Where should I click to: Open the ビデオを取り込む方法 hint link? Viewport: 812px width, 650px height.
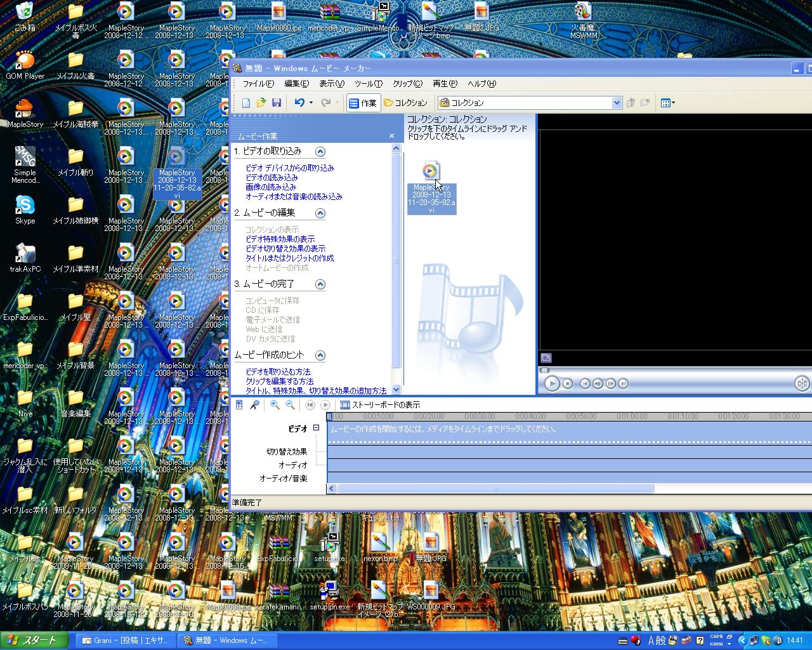(x=278, y=372)
